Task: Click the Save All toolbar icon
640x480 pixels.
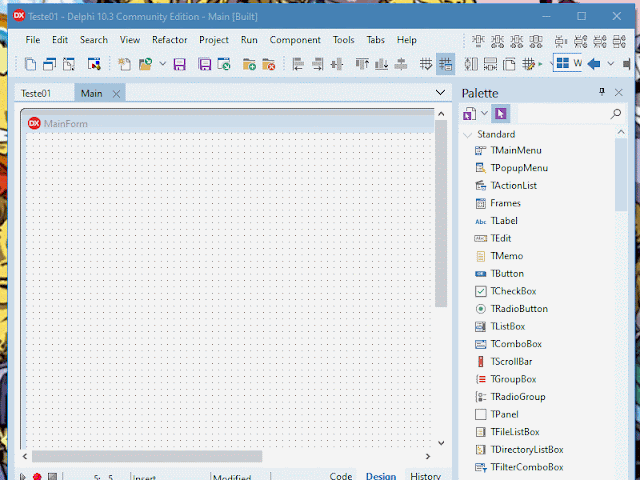Action: point(204,64)
